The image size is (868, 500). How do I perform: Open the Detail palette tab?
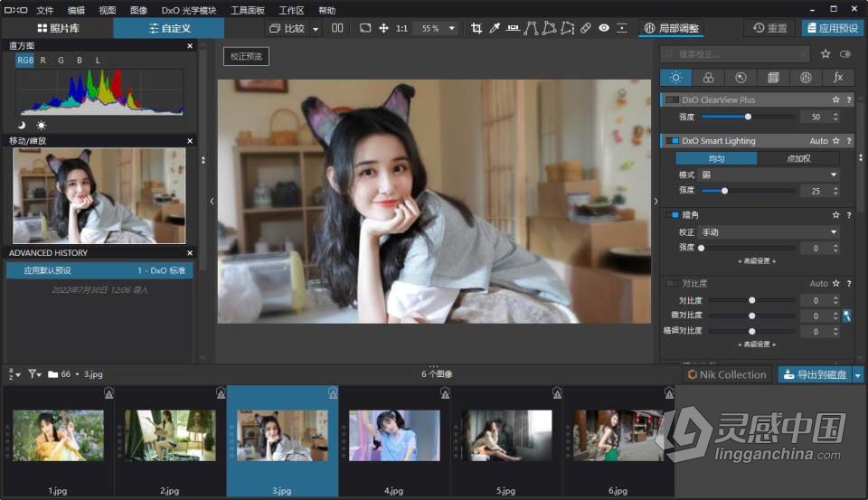coord(741,78)
